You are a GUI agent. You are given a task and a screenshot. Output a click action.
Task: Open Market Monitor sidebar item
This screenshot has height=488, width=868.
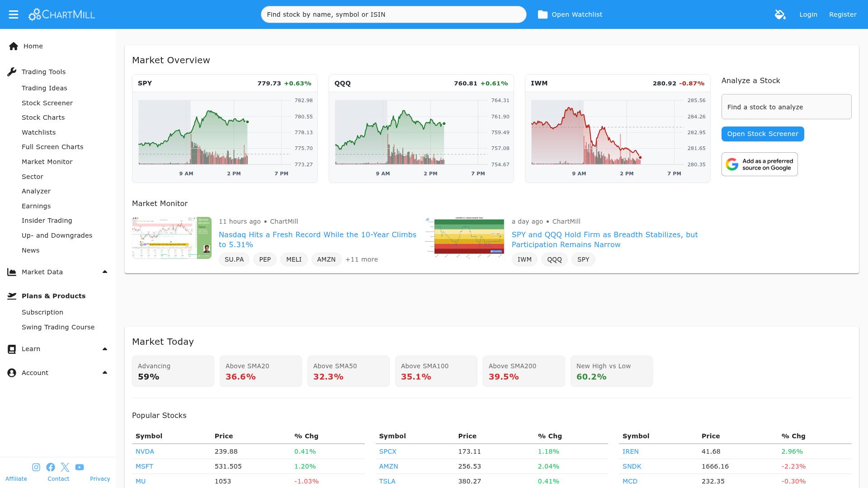[47, 162]
